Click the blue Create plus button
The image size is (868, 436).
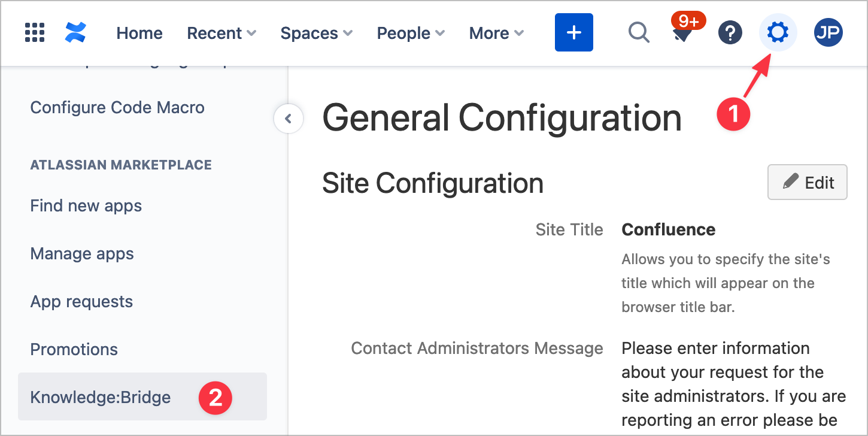pyautogui.click(x=573, y=32)
